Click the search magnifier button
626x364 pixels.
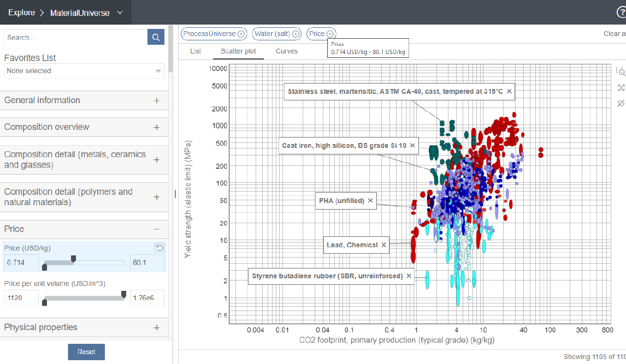coord(156,37)
